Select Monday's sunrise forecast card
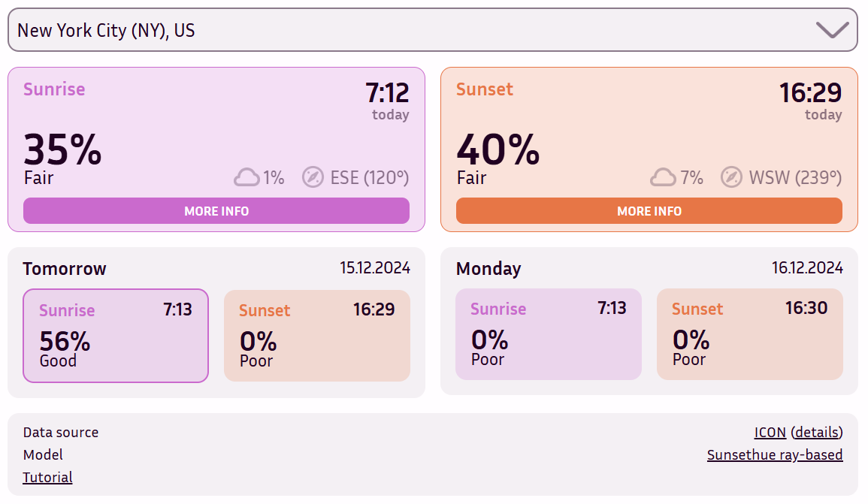 pos(549,334)
